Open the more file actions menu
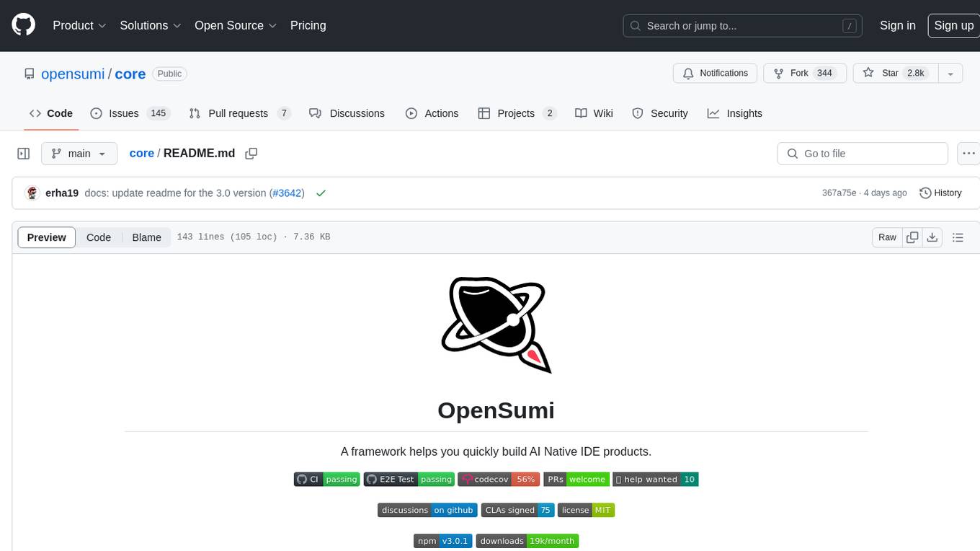The image size is (980, 551). pos(969,154)
